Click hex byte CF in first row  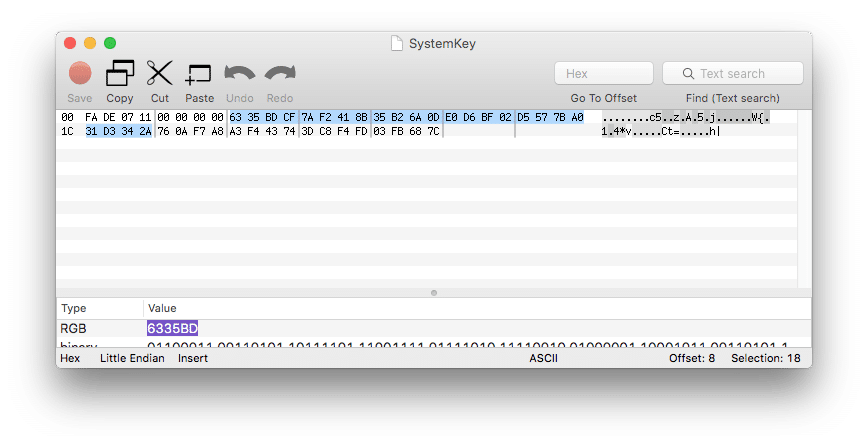click(x=289, y=117)
